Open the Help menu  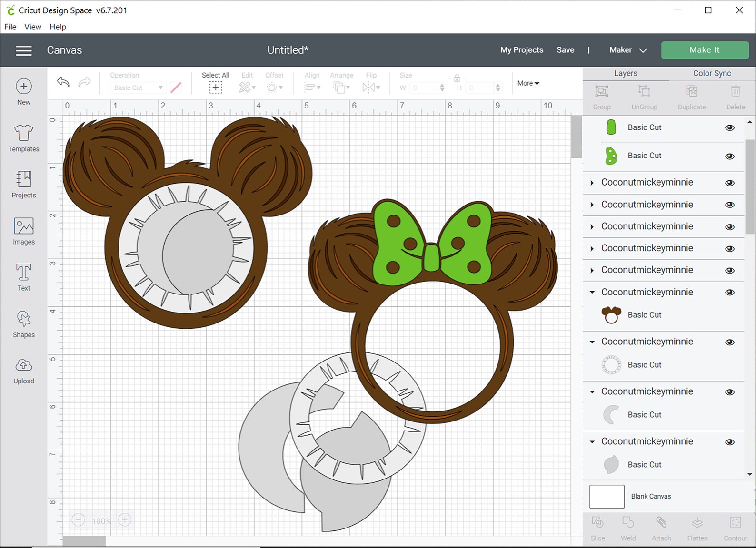[x=58, y=27]
